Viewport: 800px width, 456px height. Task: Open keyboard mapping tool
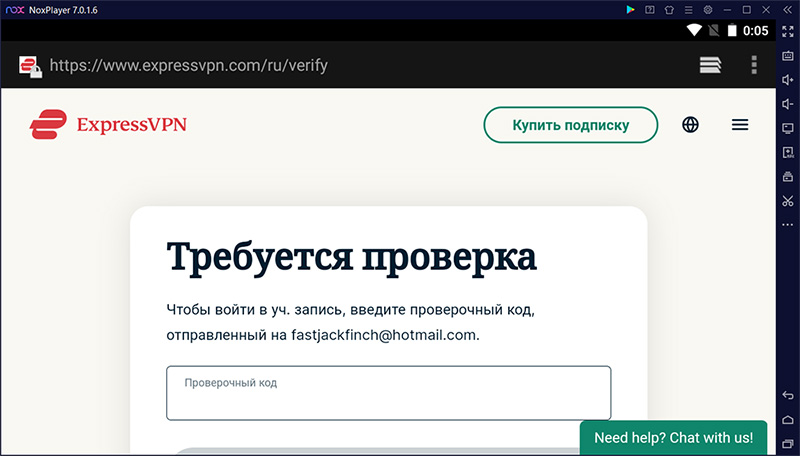[788, 56]
